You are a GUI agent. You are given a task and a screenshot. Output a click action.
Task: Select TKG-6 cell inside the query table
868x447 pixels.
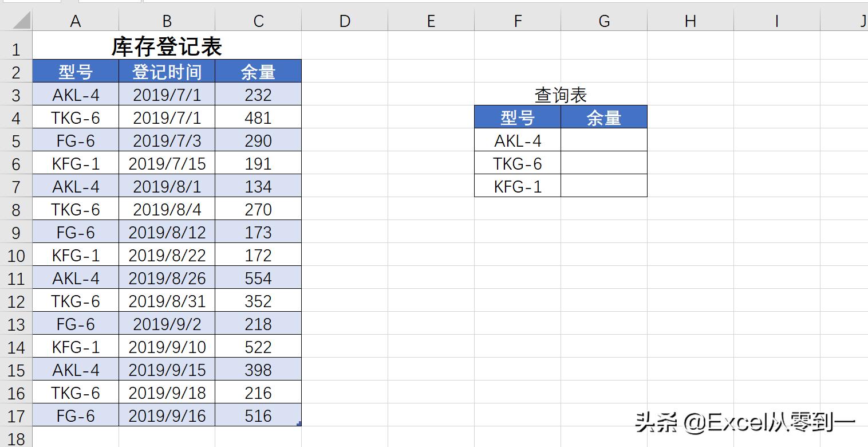pyautogui.click(x=517, y=163)
